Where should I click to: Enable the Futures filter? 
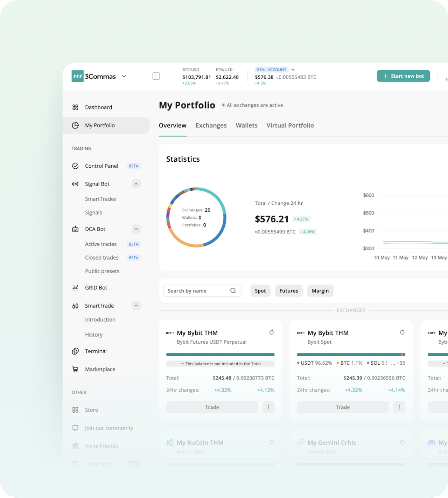click(289, 290)
